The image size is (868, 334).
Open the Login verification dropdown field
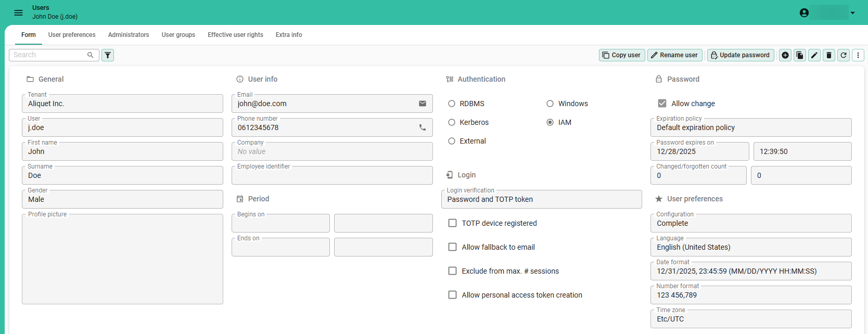coord(541,199)
